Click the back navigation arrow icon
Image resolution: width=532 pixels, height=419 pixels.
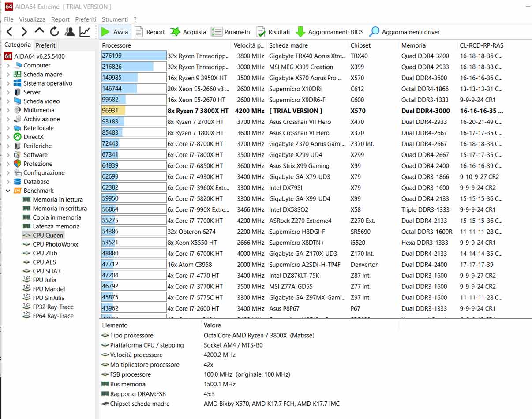click(x=9, y=32)
